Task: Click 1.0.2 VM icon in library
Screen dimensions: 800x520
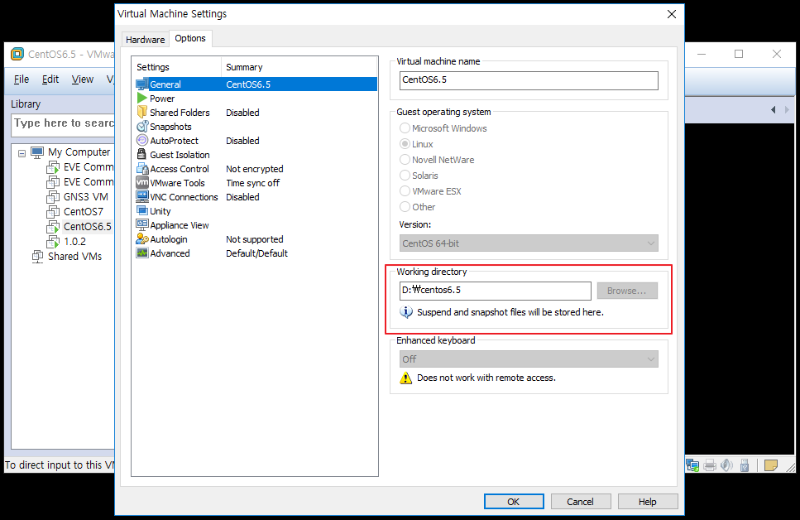Action: pyautogui.click(x=53, y=241)
